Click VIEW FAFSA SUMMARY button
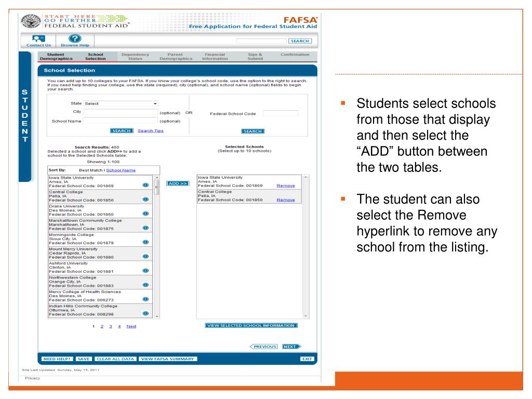The height and width of the screenshot is (399, 532). (168, 359)
